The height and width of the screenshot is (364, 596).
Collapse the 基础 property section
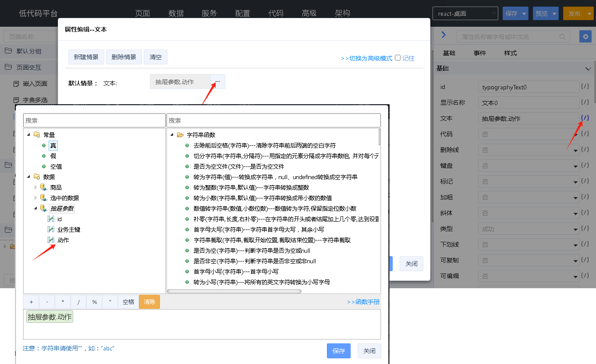click(x=588, y=69)
